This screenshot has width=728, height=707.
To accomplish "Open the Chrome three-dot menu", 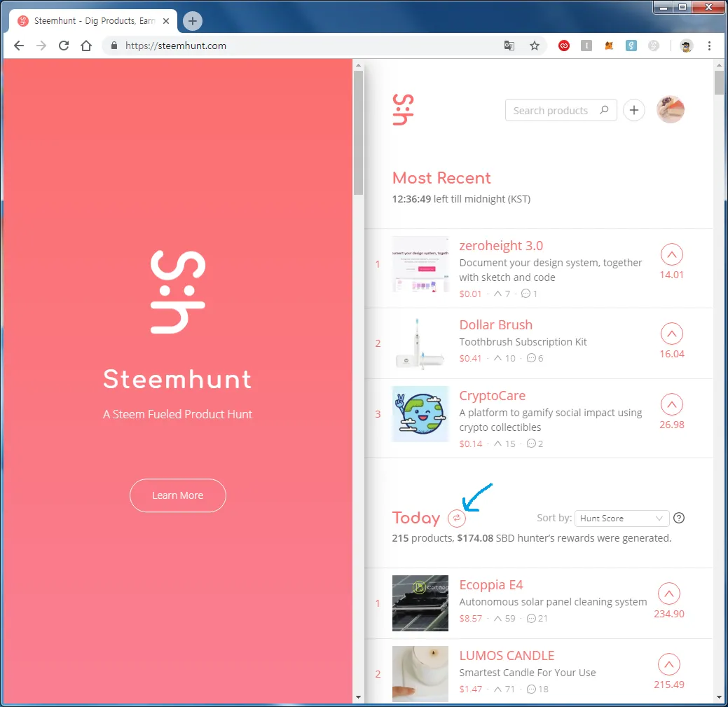I will (709, 46).
